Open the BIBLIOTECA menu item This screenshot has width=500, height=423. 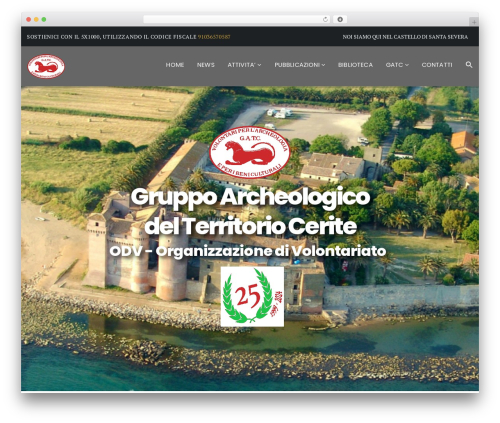click(355, 65)
